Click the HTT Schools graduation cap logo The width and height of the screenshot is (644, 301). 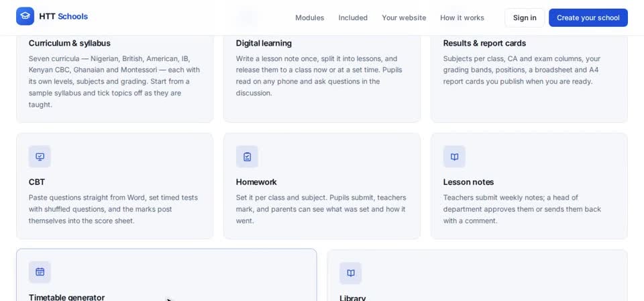coord(25,16)
